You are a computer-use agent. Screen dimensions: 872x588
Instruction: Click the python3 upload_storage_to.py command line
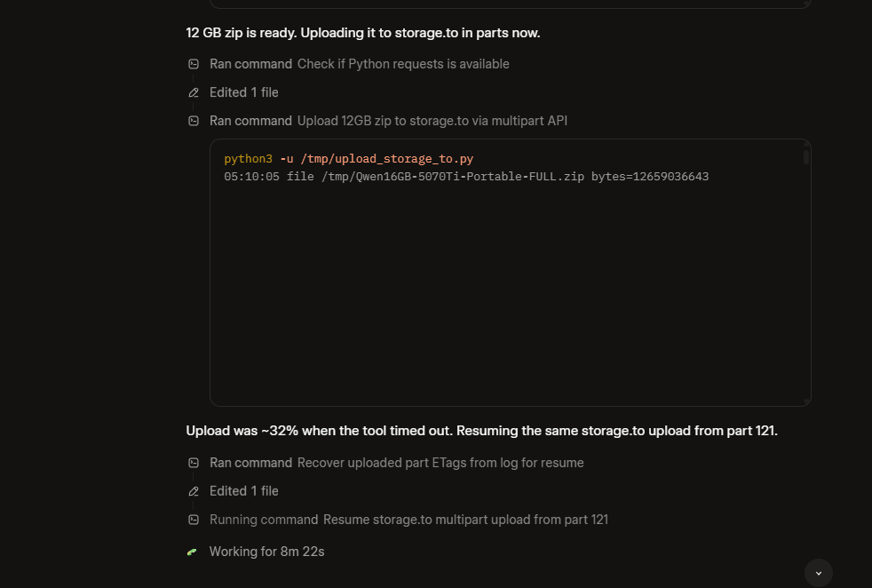(349, 158)
